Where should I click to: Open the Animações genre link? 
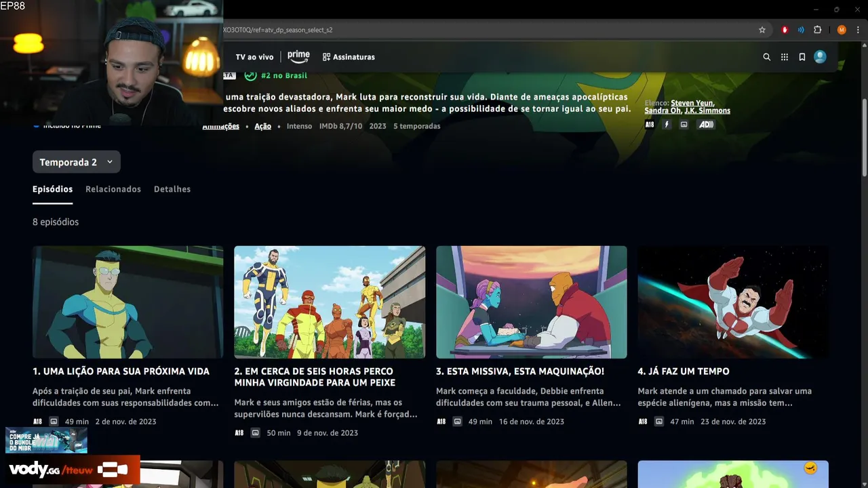[x=220, y=126]
